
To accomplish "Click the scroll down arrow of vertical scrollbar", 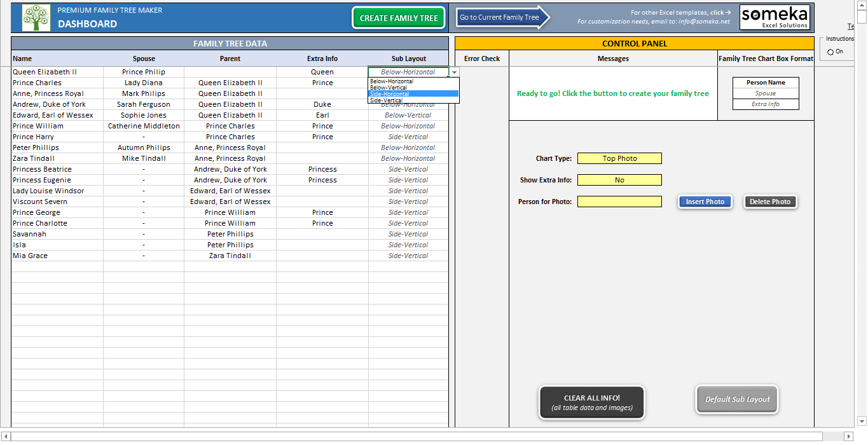I will coord(862,421).
